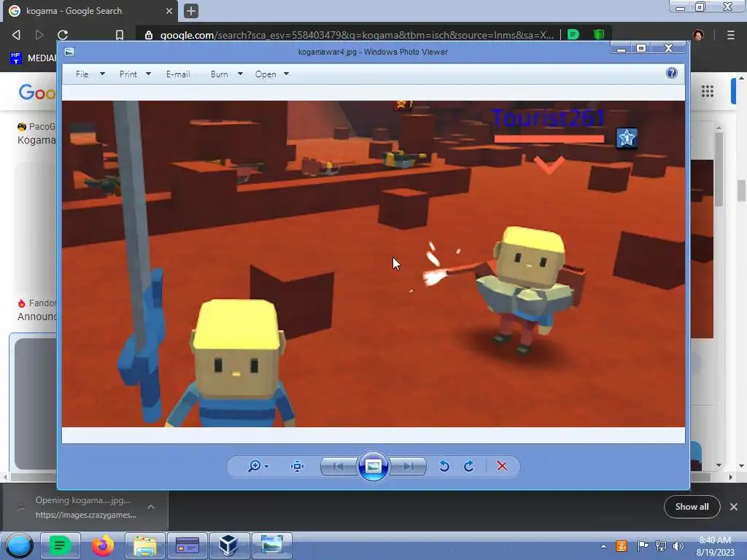The height and width of the screenshot is (560, 747).
Task: Open the browser profile avatar
Action: [x=698, y=35]
